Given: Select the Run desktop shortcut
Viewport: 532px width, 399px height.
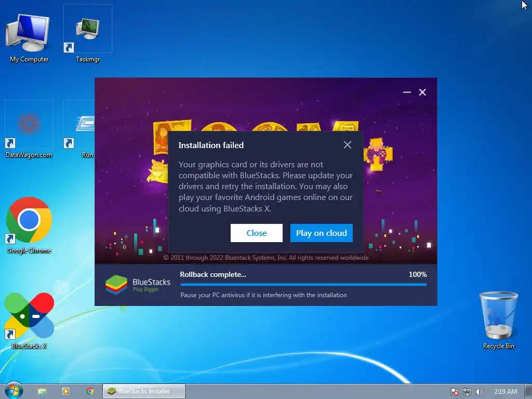Looking at the screenshot, I should [x=79, y=129].
